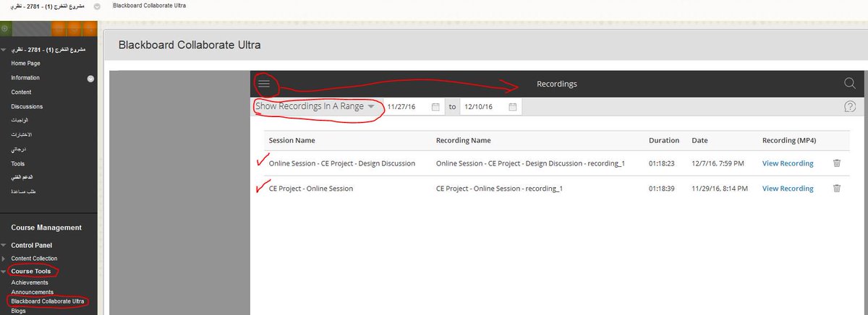Open Content in course menu
Image resolution: width=868 pixels, height=315 pixels.
(21, 92)
